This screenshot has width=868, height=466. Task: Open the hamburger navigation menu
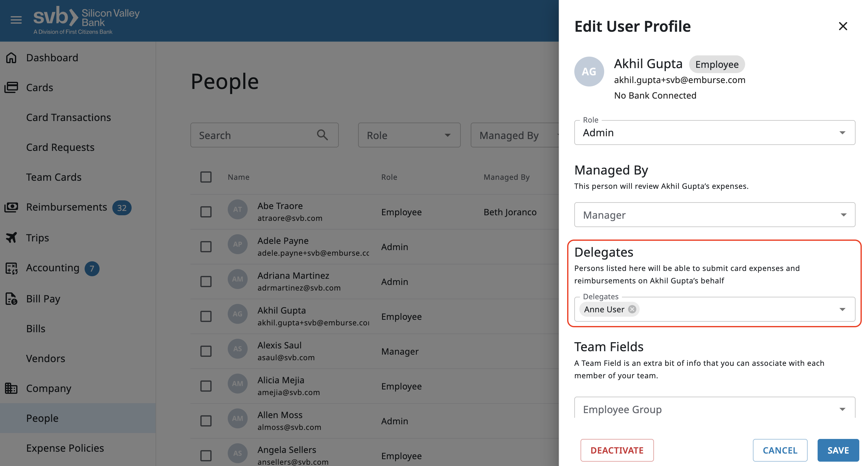coord(16,20)
